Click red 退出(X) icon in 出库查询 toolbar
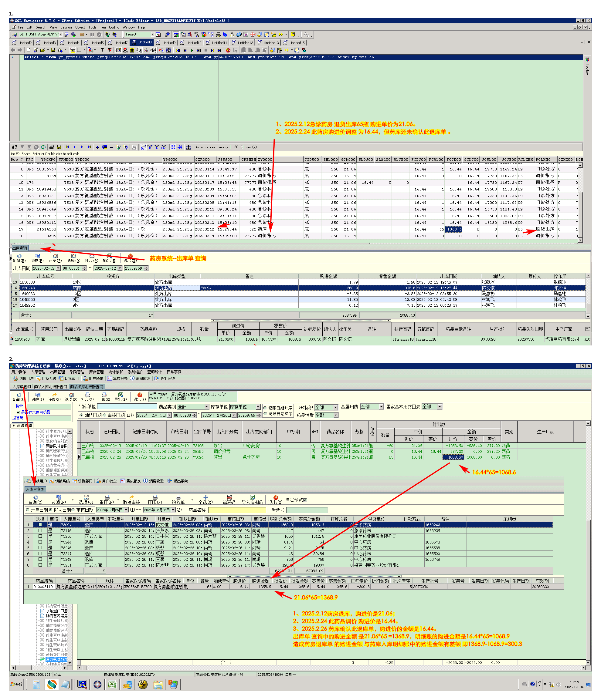 [130, 256]
